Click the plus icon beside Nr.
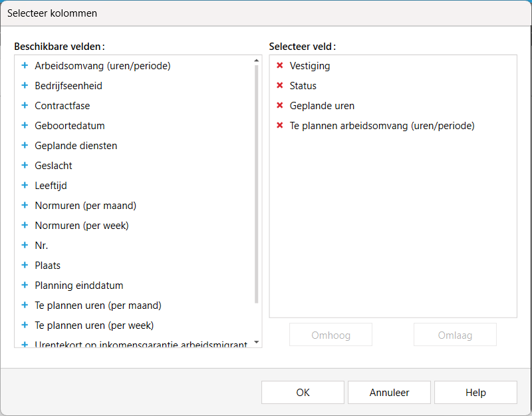 pyautogui.click(x=25, y=246)
